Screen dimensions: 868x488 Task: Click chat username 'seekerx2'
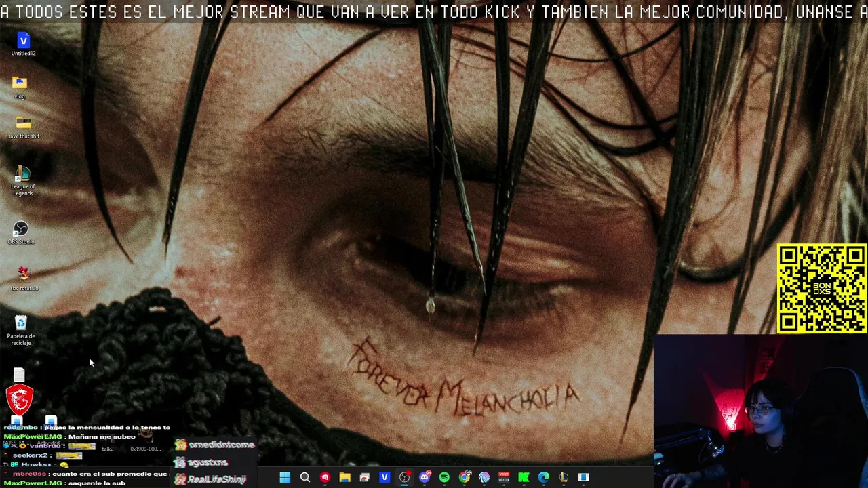click(x=30, y=455)
